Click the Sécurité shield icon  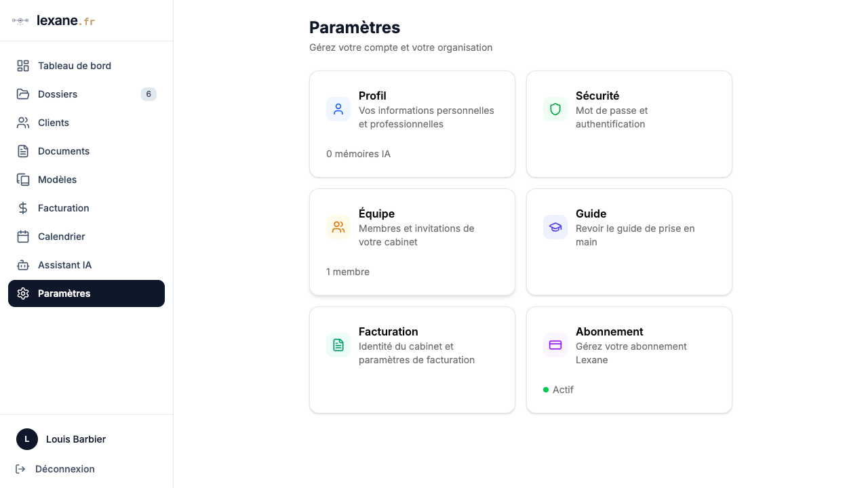click(555, 109)
